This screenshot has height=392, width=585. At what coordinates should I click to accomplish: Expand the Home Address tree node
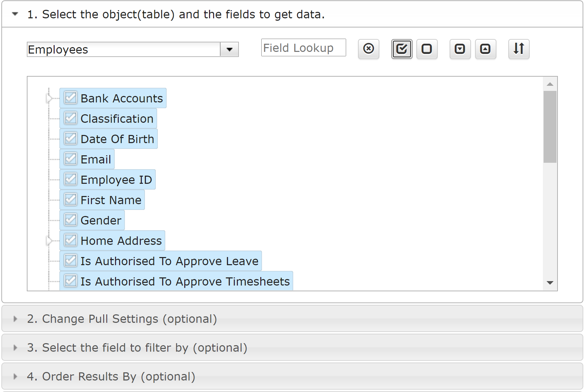pos(49,241)
